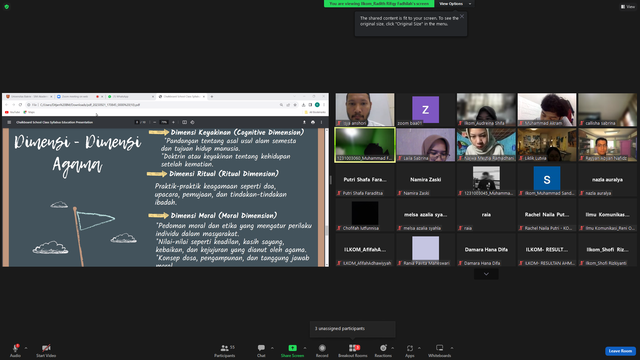Open the Maps bookmark
This screenshot has width=640, height=360.
[29, 112]
